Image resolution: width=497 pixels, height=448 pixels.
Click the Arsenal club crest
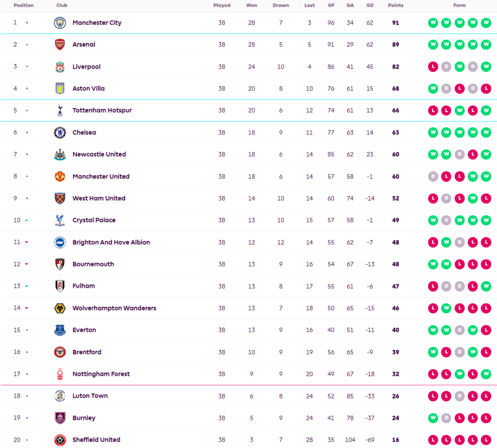[60, 45]
